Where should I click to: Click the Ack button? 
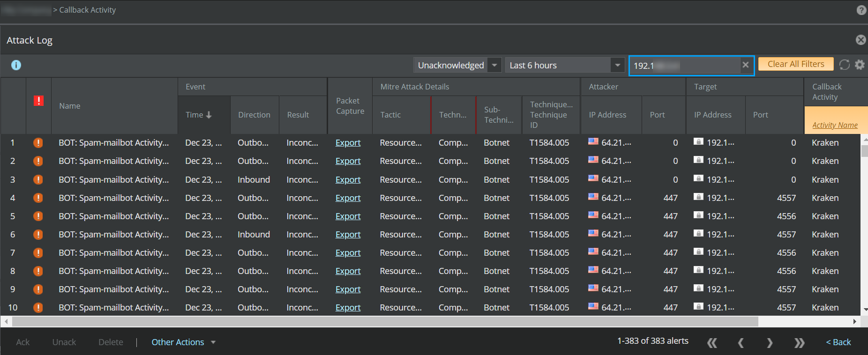point(22,342)
